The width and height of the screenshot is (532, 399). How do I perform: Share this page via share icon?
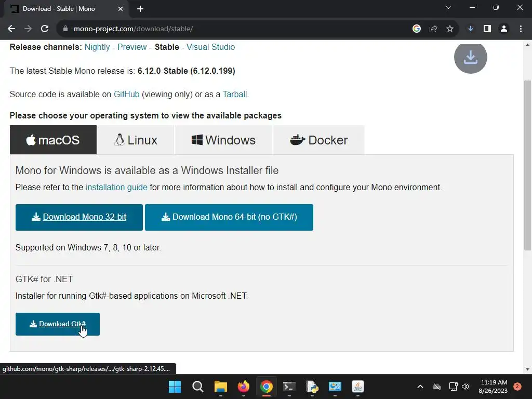tap(433, 29)
